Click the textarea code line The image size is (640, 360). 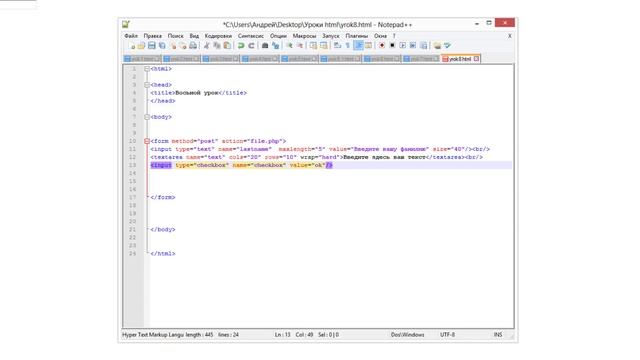316,157
